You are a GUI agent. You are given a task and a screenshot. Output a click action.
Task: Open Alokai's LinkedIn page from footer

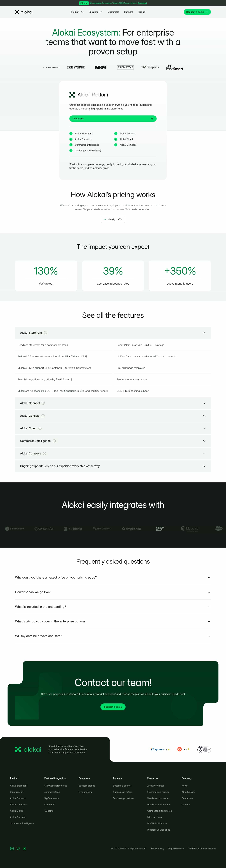click(24, 848)
